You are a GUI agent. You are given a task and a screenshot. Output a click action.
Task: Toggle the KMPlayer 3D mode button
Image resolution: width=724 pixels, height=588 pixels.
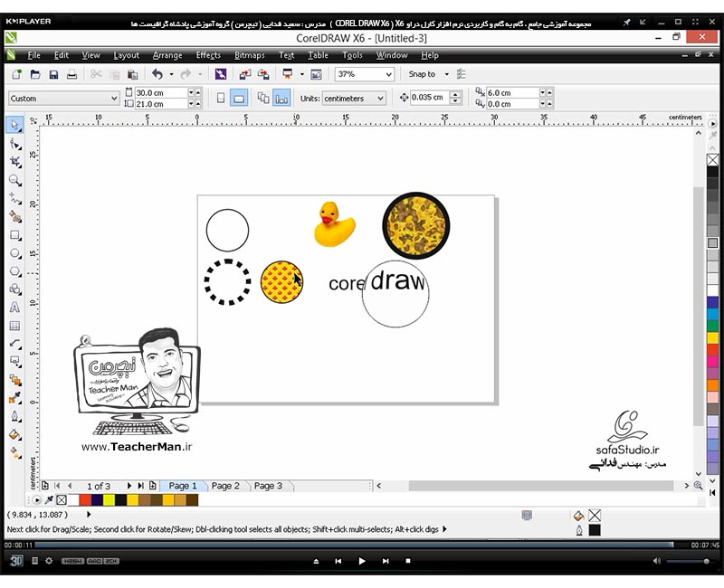point(16,561)
